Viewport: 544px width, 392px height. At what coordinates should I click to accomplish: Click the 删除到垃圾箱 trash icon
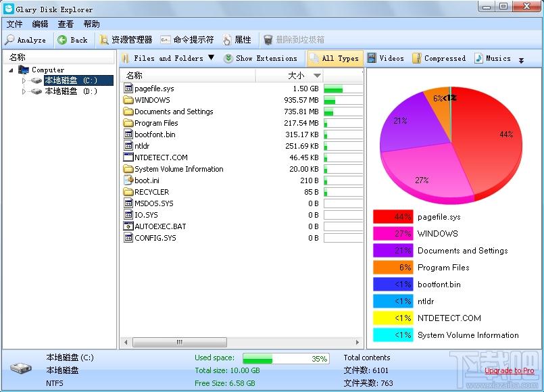tap(268, 40)
